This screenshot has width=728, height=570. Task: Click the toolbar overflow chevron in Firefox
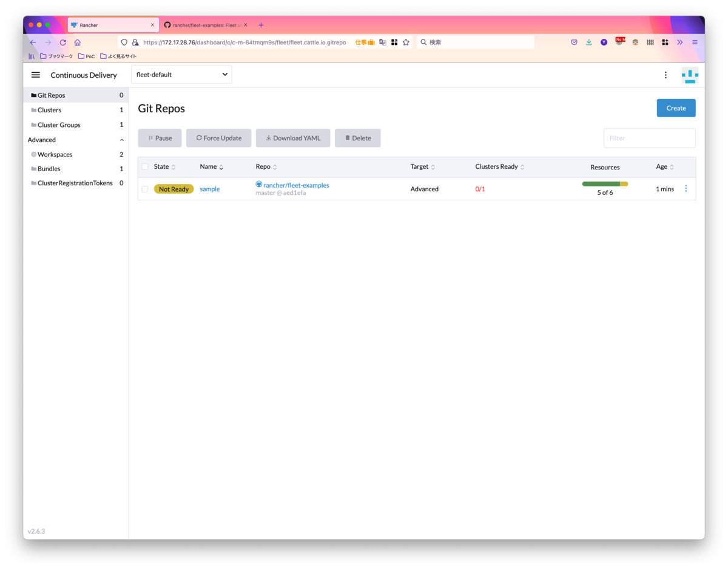[x=679, y=42]
